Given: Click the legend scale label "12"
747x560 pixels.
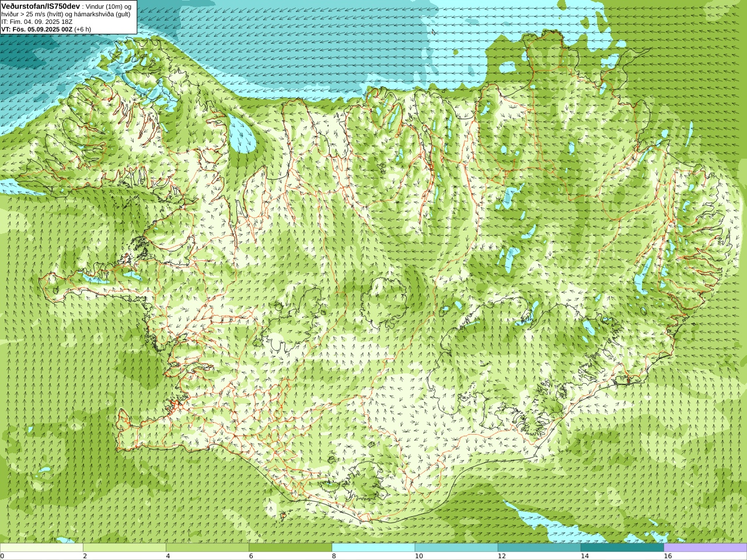Looking at the screenshot, I should [x=501, y=556].
